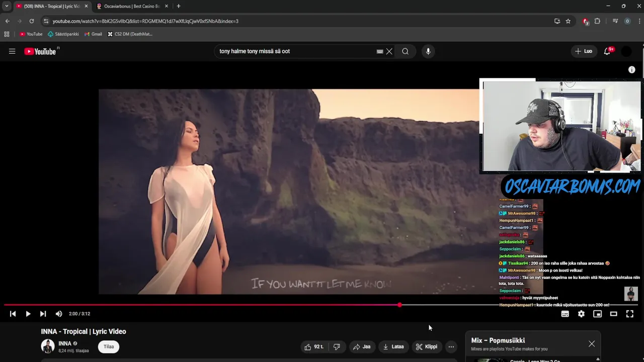Image resolution: width=644 pixels, height=362 pixels.
Task: Dislike the video
Action: 337,346
